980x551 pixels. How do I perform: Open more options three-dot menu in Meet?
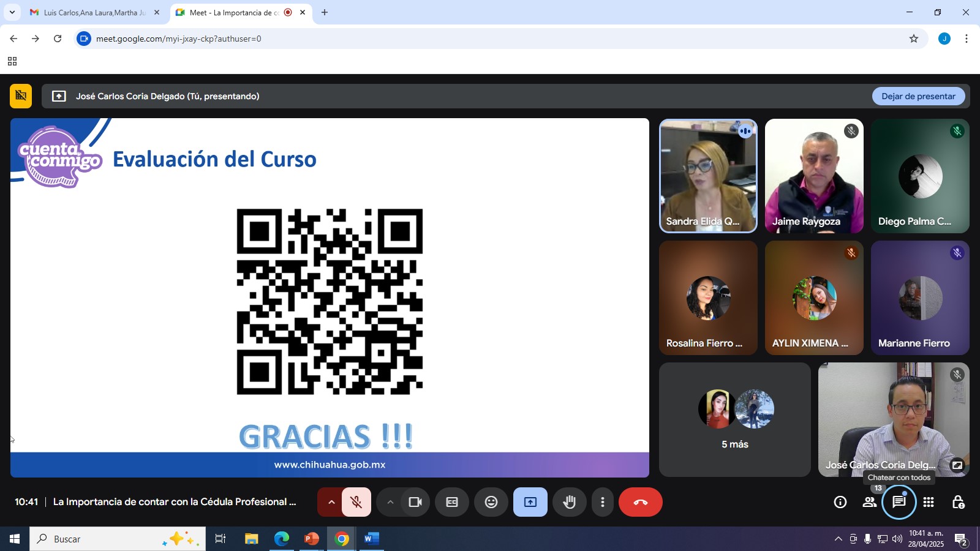coord(603,502)
